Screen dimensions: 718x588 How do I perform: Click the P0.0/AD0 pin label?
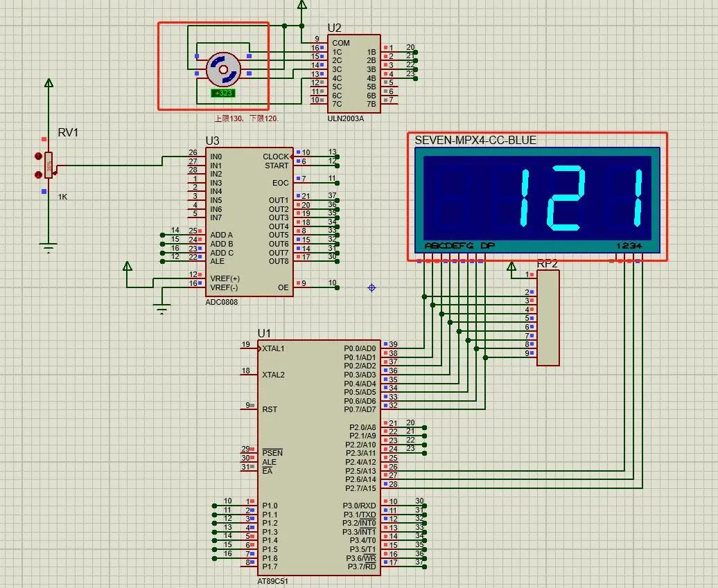(360, 348)
